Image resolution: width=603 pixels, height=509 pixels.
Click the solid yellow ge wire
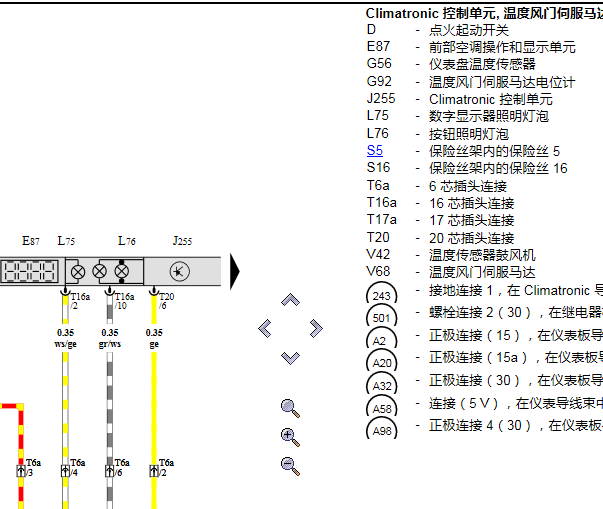click(x=154, y=408)
